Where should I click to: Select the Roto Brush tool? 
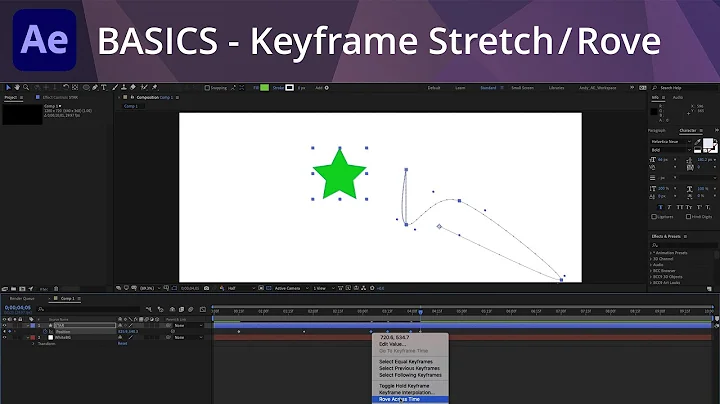144,87
